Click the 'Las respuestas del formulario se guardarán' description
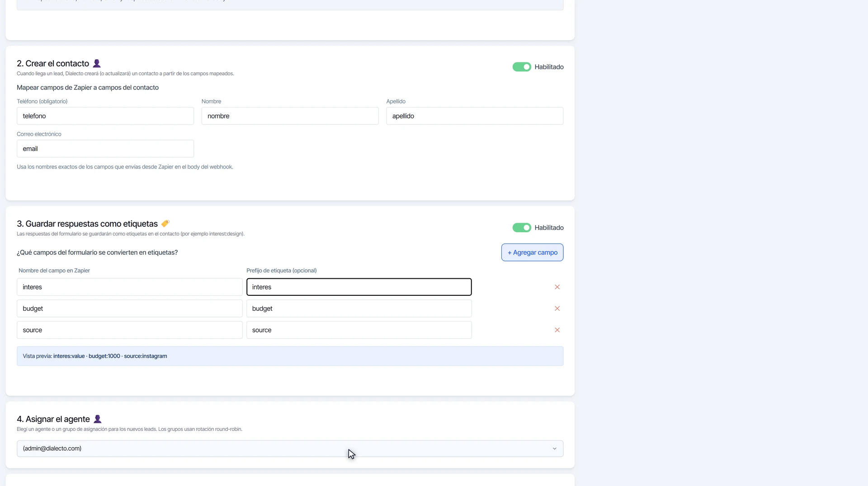868x486 pixels. click(x=131, y=234)
